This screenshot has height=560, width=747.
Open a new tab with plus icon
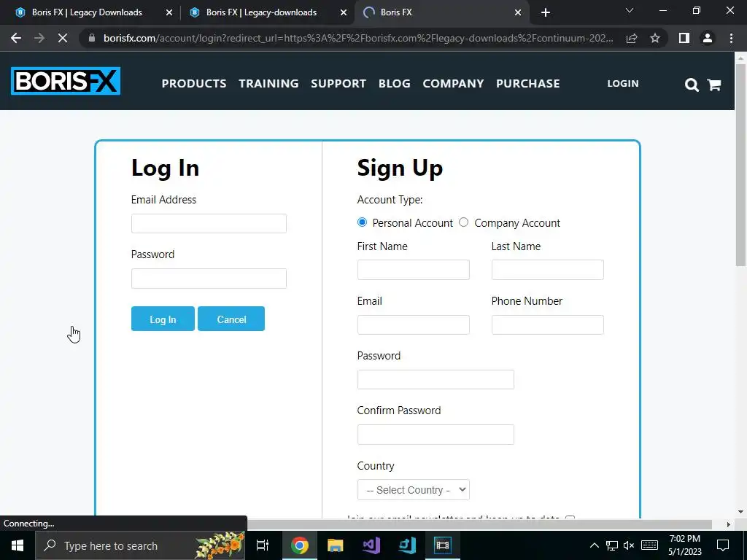(x=546, y=12)
